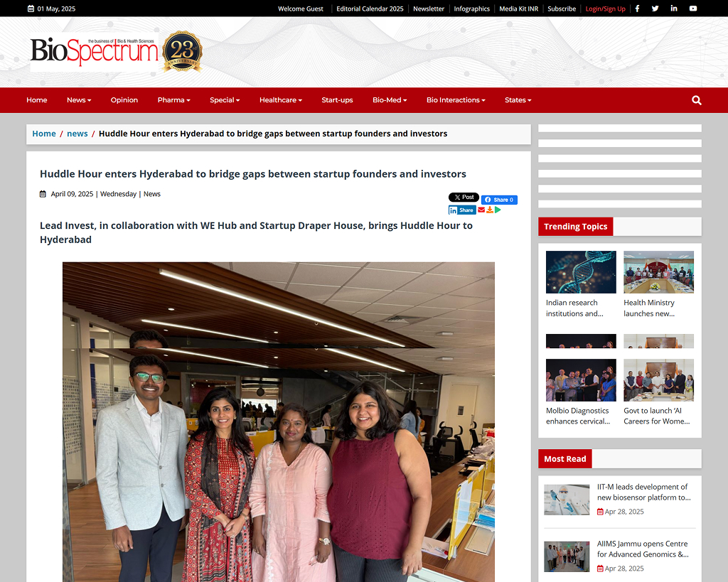
Task: Open 'Molbio Diagnostics enhances cervical...' title
Action: pyautogui.click(x=578, y=416)
